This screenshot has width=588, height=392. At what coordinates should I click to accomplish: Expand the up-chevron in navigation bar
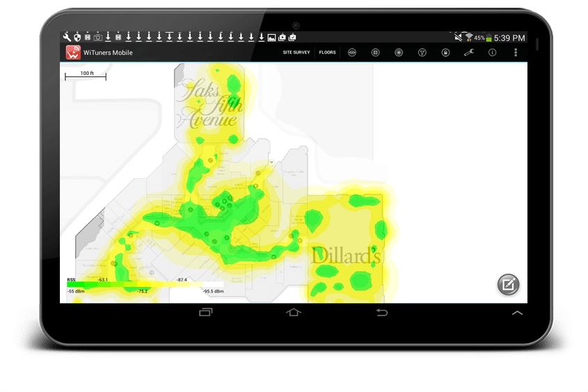click(517, 313)
